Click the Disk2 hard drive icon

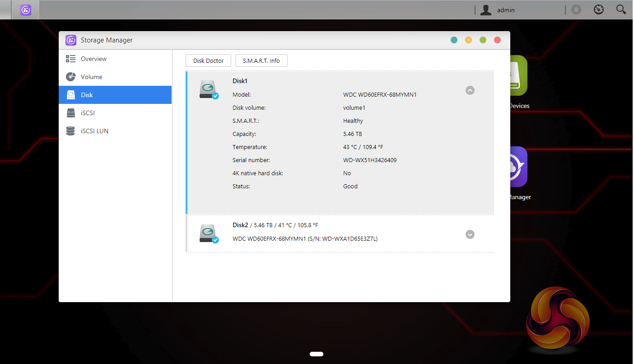tap(209, 233)
